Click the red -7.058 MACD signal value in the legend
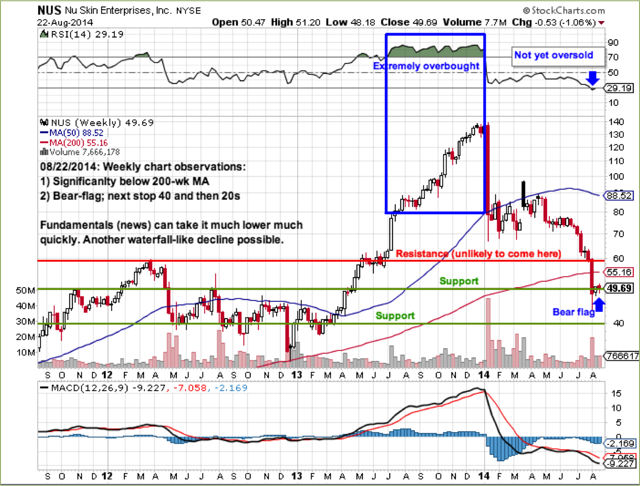Image resolution: width=640 pixels, height=486 pixels. point(189,387)
